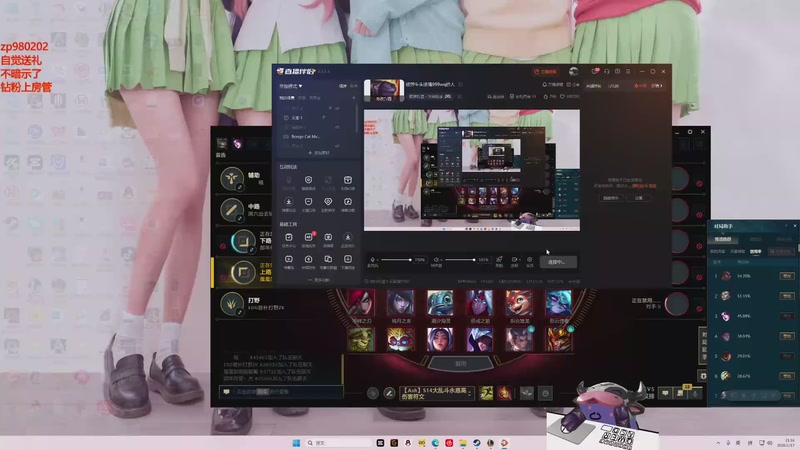Image resolution: width=800 pixels, height=450 pixels.
Task: Mute the microphone icon in streaming controls
Action: [372, 260]
